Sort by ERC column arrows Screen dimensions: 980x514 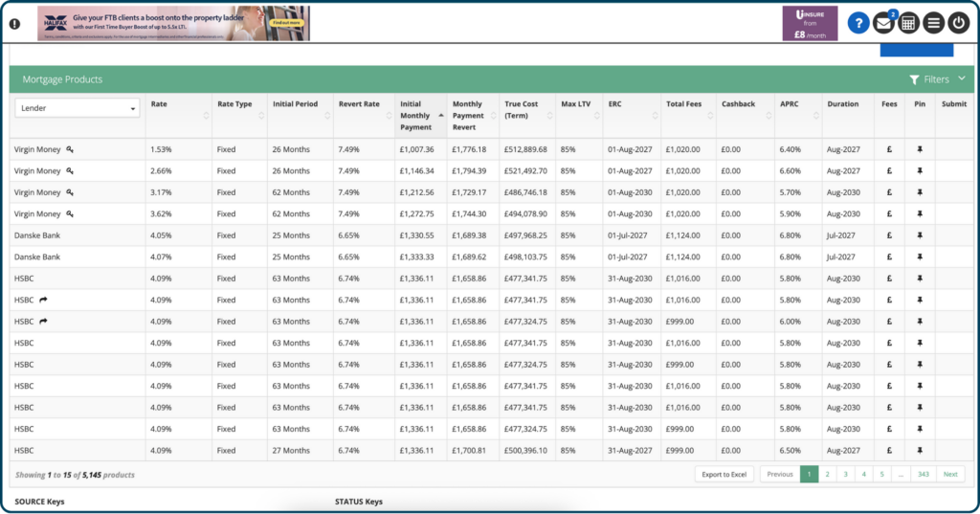655,116
